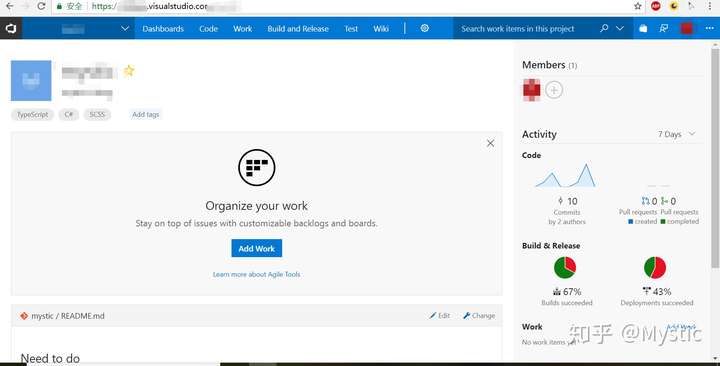The height and width of the screenshot is (366, 720).
Task: Add a member with plus icon
Action: click(x=554, y=90)
